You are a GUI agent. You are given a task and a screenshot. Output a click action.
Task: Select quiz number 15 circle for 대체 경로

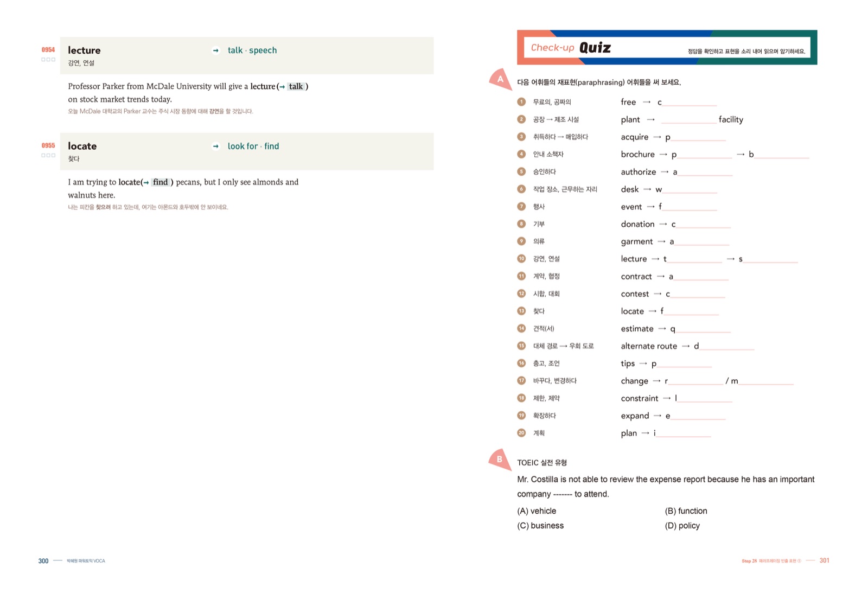coord(521,346)
